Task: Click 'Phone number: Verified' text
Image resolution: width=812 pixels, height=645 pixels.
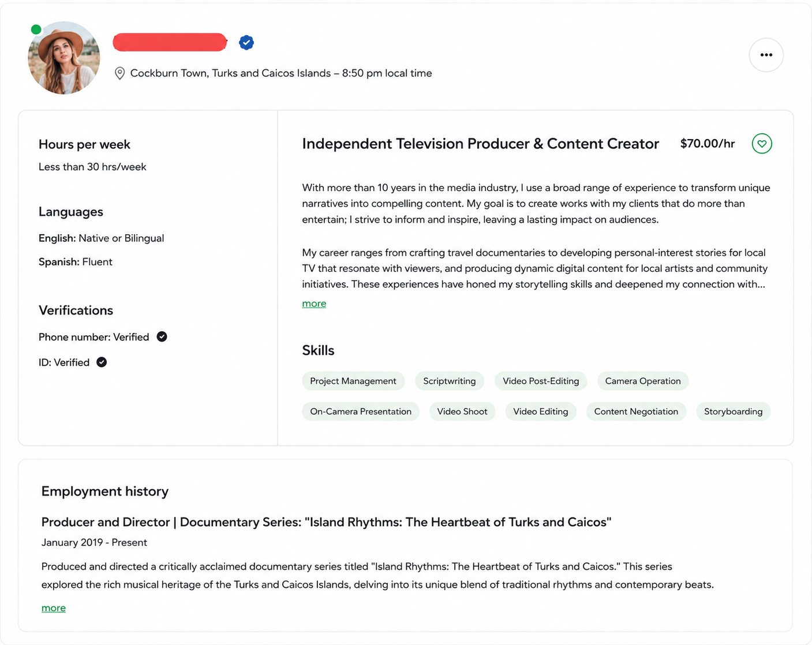Action: 94,337
